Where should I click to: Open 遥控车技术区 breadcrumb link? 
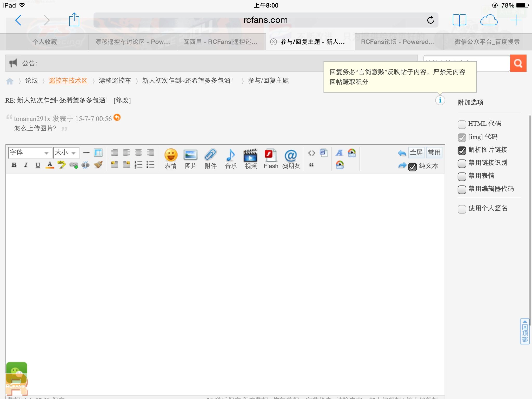pyautogui.click(x=68, y=81)
